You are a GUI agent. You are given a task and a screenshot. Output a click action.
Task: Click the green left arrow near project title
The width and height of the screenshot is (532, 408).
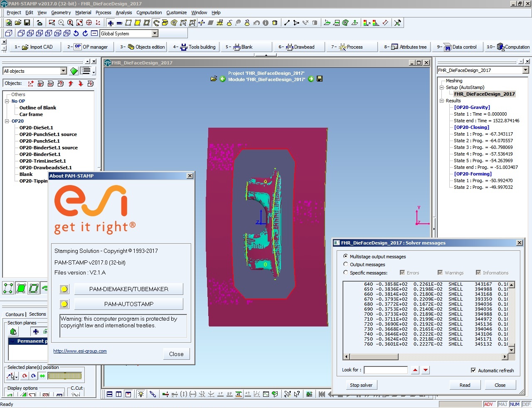pos(223,79)
